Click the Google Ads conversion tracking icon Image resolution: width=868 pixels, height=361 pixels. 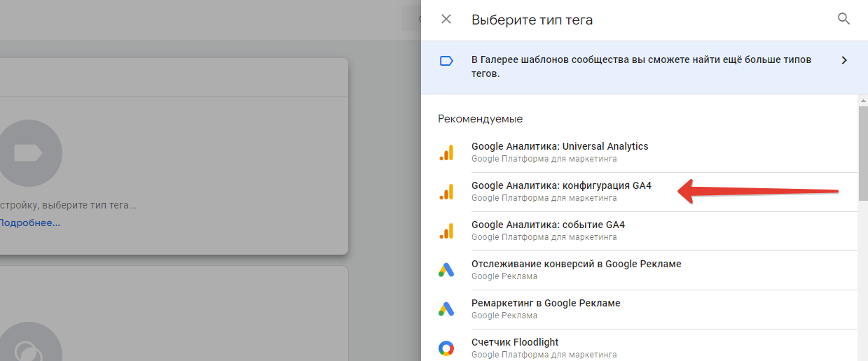point(446,270)
